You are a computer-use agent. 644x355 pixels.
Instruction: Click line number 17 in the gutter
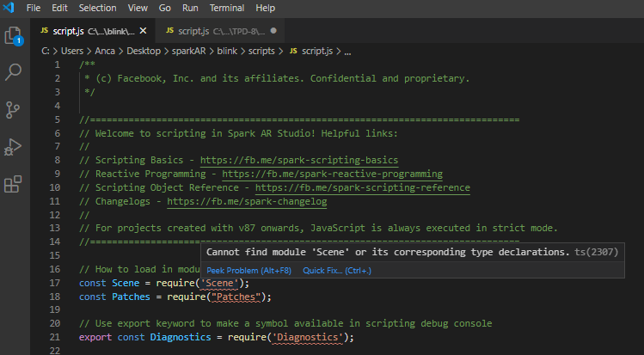(x=55, y=283)
